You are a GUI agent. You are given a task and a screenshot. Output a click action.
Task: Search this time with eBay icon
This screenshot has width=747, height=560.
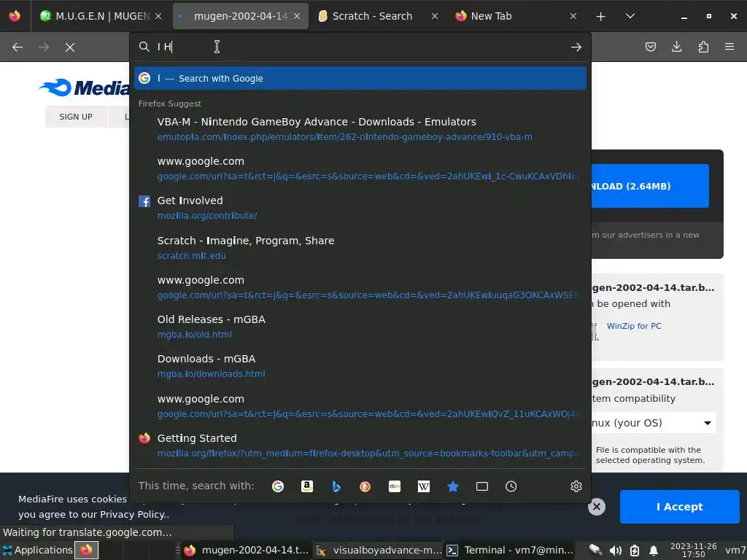(x=395, y=486)
